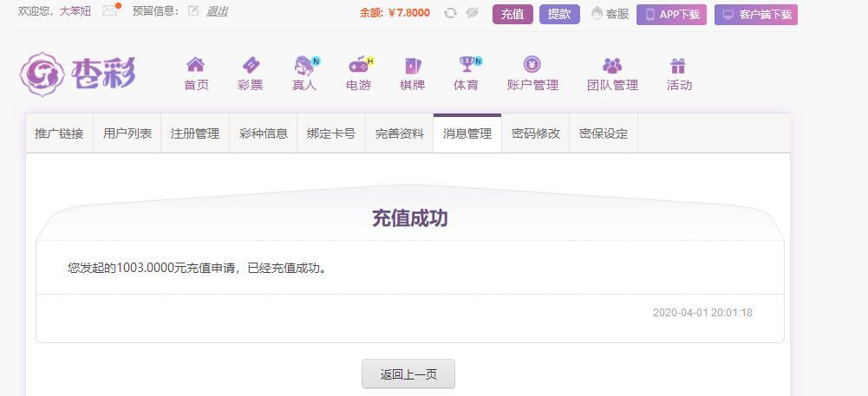Click the 杏彩 site logo

pos(78,75)
